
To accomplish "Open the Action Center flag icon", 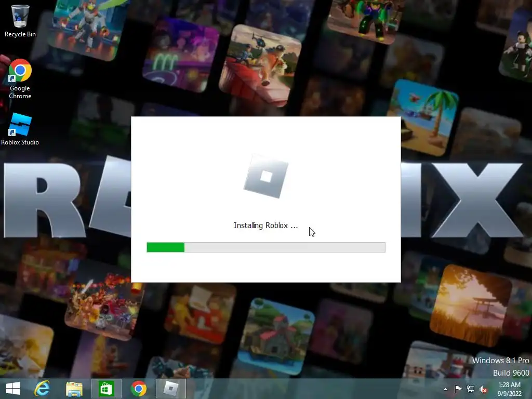I will 458,389.
